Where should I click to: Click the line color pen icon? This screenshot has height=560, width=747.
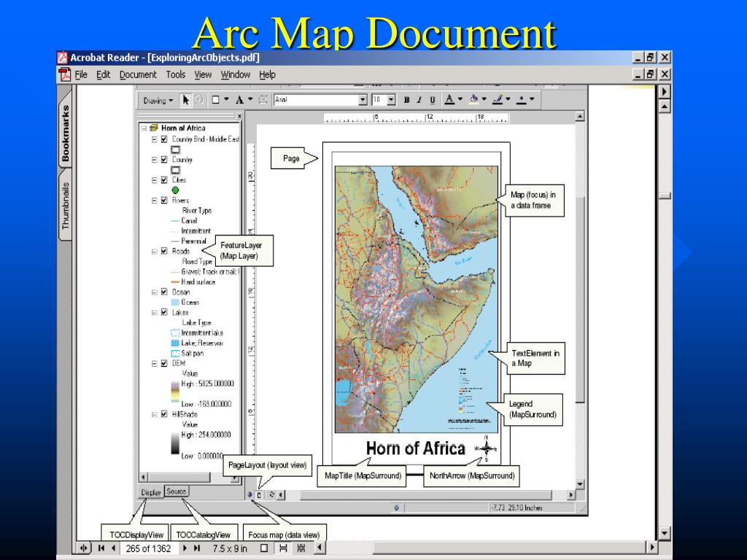point(498,99)
